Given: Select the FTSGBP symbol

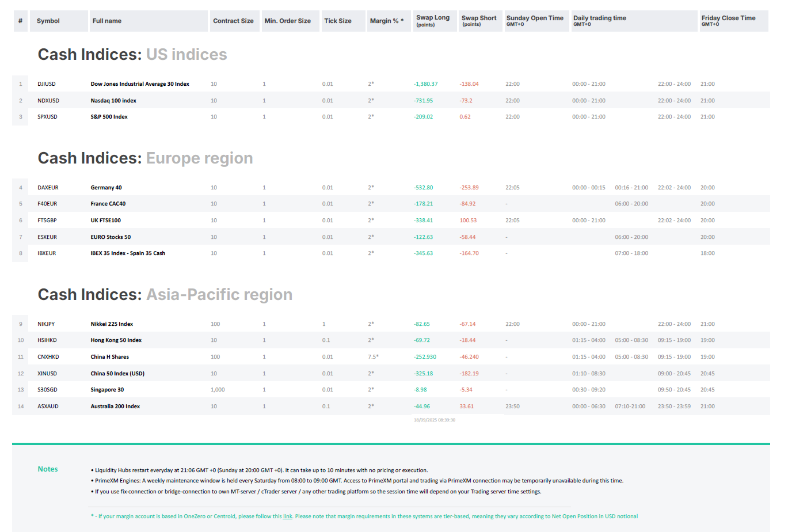Looking at the screenshot, I should (x=47, y=221).
